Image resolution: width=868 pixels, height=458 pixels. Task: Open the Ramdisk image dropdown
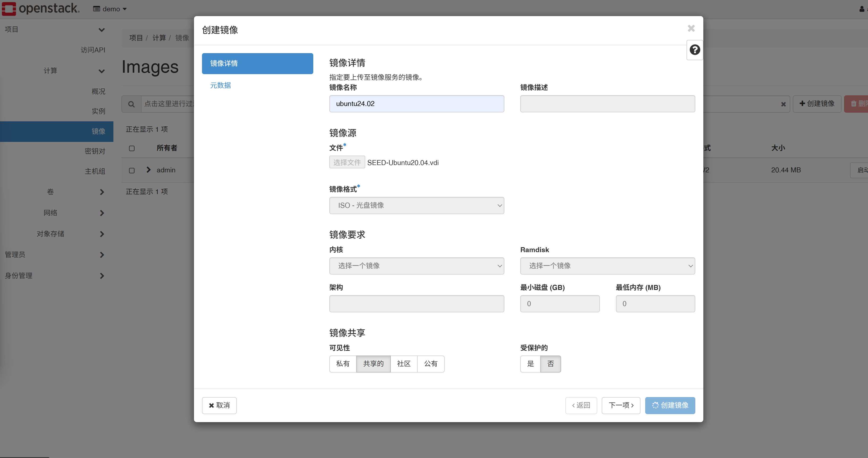coord(607,266)
